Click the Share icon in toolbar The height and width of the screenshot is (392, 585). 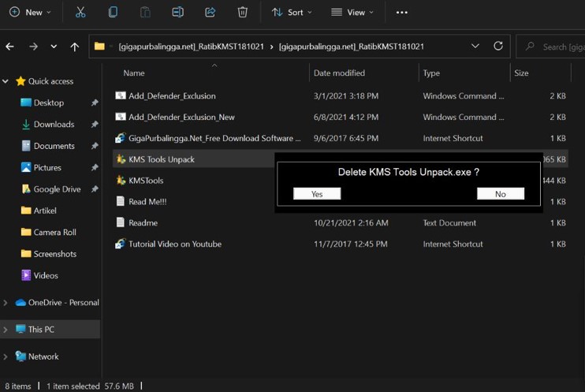[x=210, y=13]
